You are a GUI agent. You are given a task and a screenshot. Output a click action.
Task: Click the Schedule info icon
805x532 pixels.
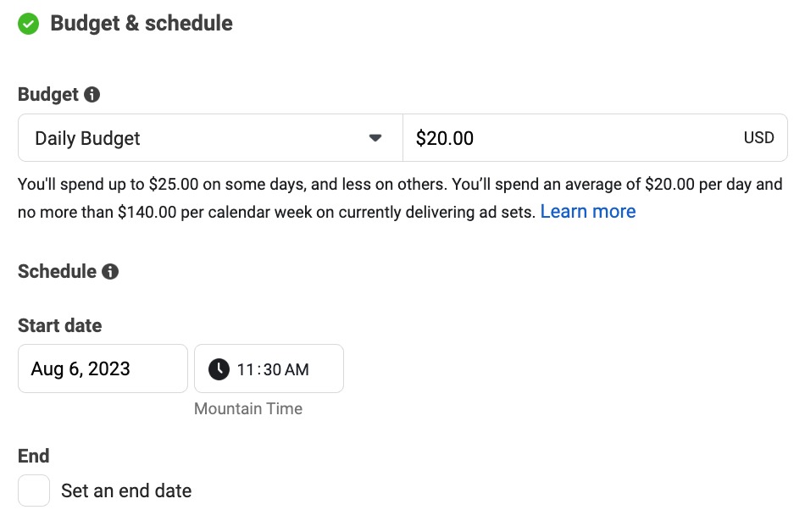point(110,272)
